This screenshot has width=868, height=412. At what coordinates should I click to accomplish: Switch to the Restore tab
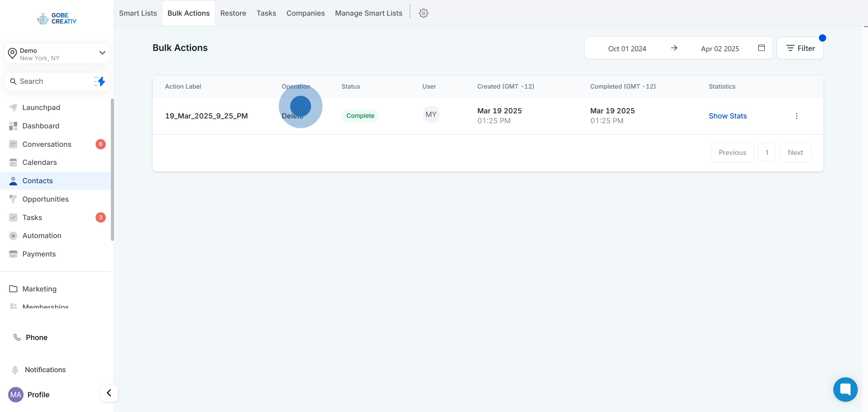233,13
